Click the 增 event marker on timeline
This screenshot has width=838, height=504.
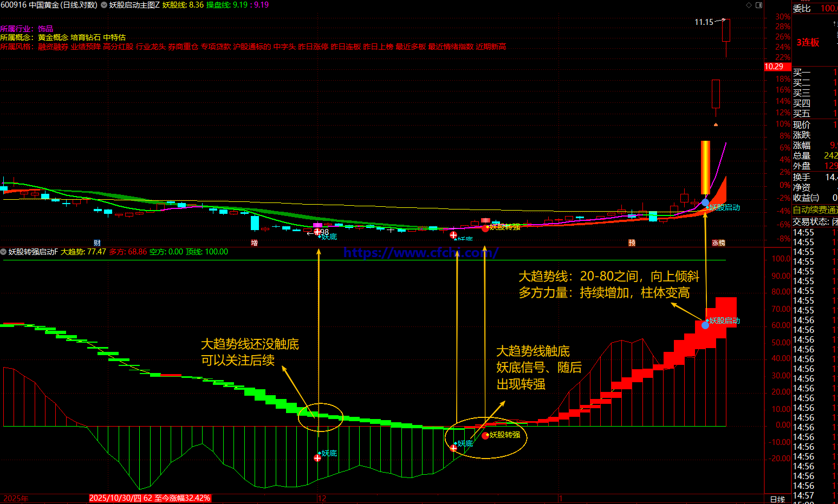click(254, 243)
